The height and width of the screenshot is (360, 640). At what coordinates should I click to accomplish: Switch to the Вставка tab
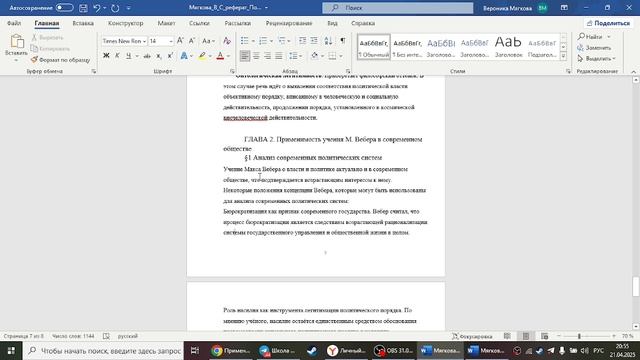83,23
